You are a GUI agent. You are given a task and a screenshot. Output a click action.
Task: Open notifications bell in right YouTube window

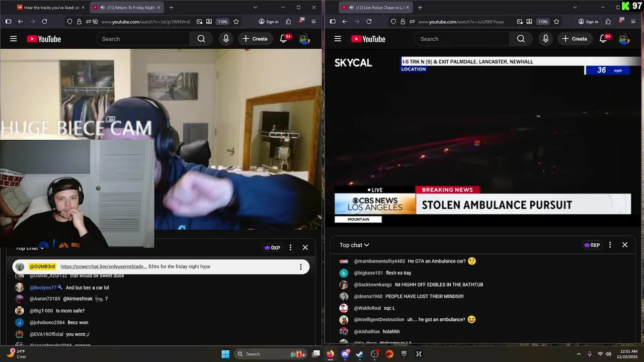coord(603,39)
